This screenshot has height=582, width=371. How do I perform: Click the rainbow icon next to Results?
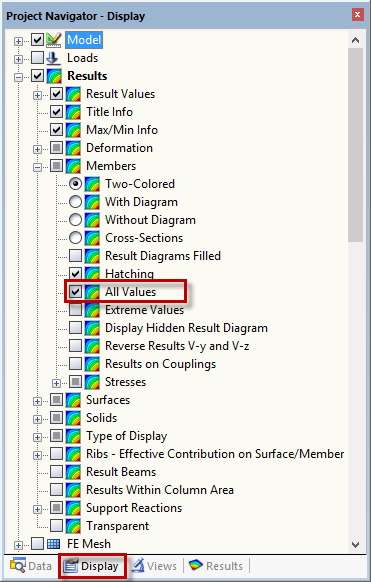pyautogui.click(x=54, y=76)
